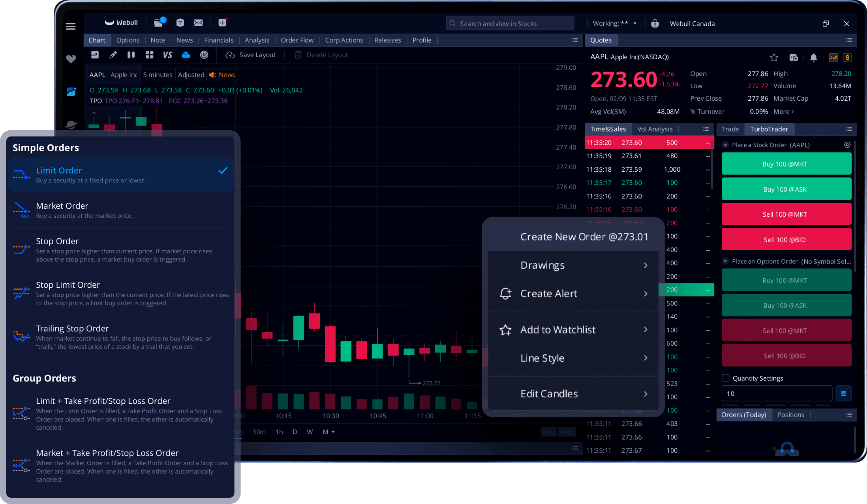Open the VS compare chart icon
This screenshot has width=867, height=504.
(167, 55)
